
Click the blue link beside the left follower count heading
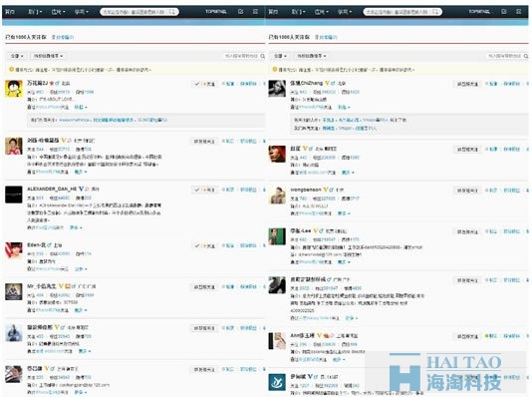63,37
